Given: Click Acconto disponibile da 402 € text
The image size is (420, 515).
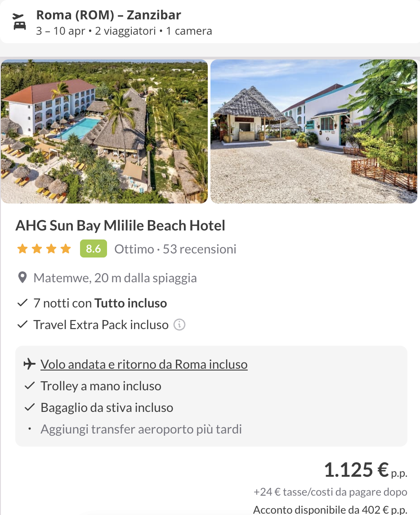Looking at the screenshot, I should [x=330, y=510].
